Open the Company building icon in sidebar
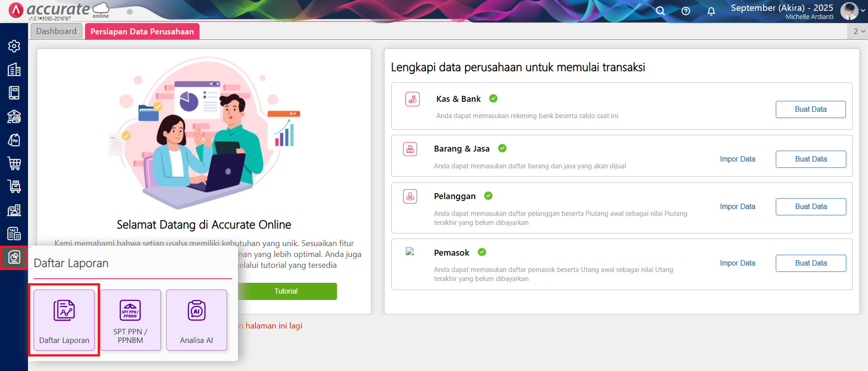The width and height of the screenshot is (868, 371). tap(14, 70)
